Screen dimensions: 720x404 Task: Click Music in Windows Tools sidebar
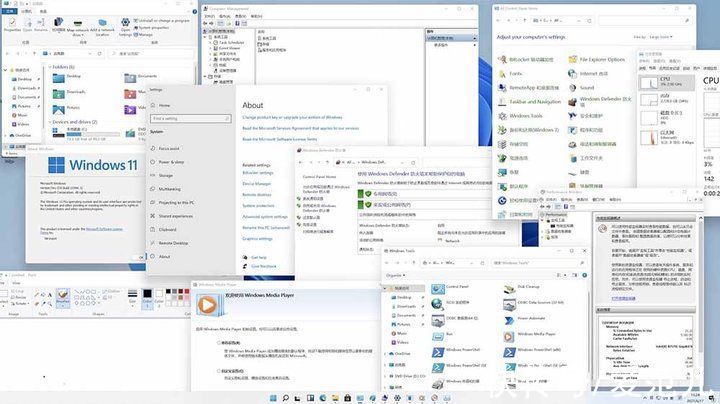click(x=402, y=333)
